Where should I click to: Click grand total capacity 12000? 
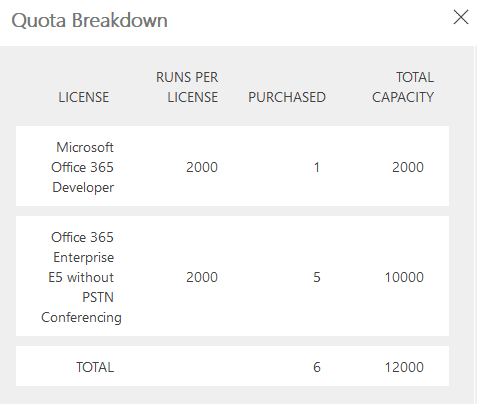click(x=404, y=367)
